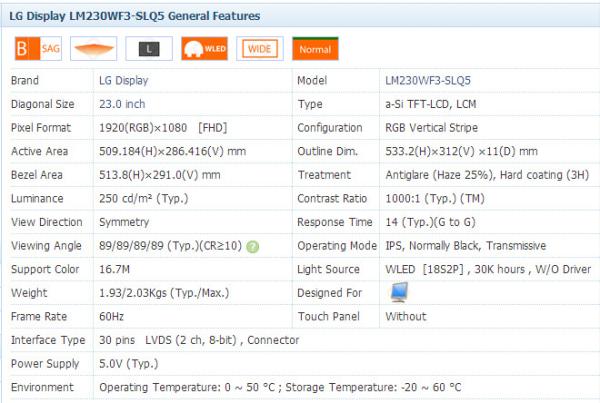
Task: Open the LG Display brand link
Action: click(x=124, y=80)
